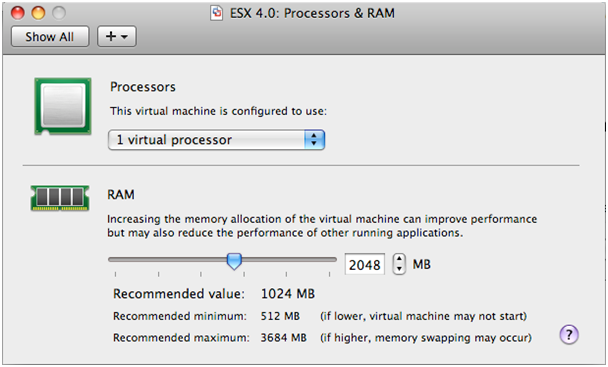Click the window title ESX 4.0: Processors & RAM
The height and width of the screenshot is (367, 608).
pyautogui.click(x=312, y=13)
